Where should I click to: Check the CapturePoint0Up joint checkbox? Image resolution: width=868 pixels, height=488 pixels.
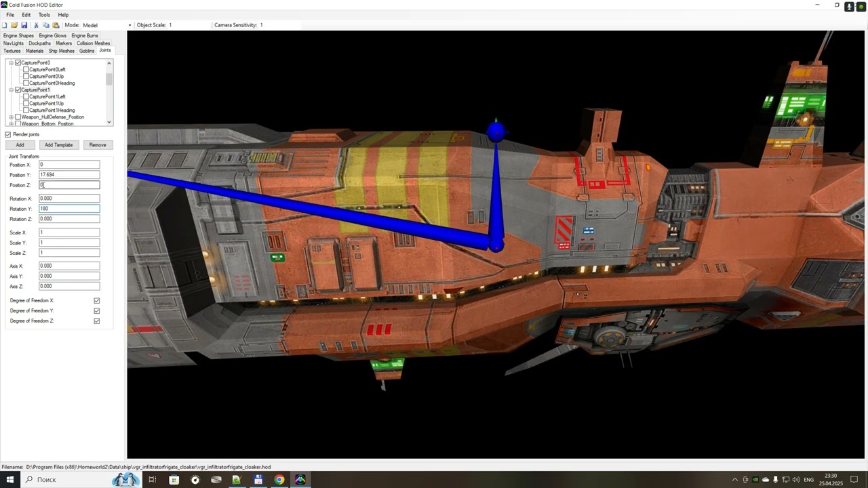click(x=26, y=77)
